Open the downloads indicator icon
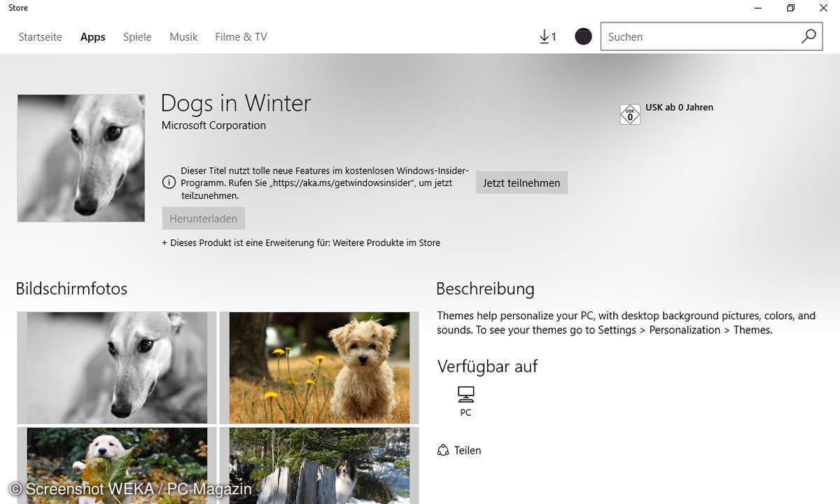840x504 pixels. click(x=548, y=36)
